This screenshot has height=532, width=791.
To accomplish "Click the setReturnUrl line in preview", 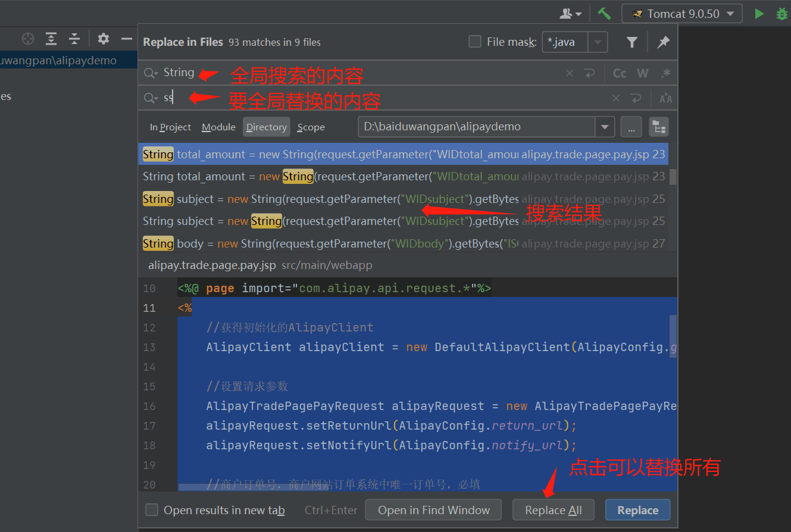I will coord(392,425).
